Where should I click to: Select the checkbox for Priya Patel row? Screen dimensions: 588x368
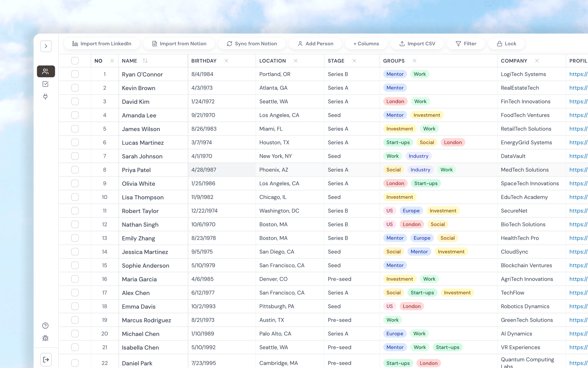(75, 170)
